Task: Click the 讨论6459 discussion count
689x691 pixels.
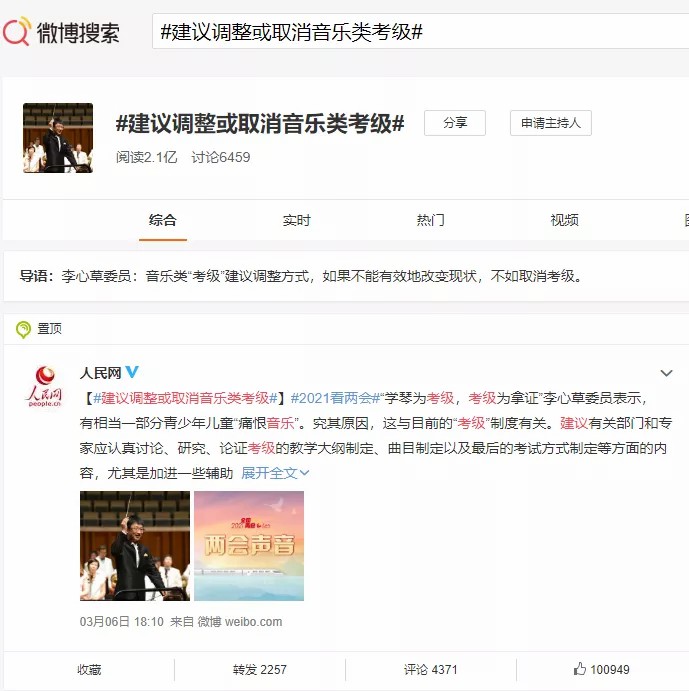Action: (x=220, y=157)
